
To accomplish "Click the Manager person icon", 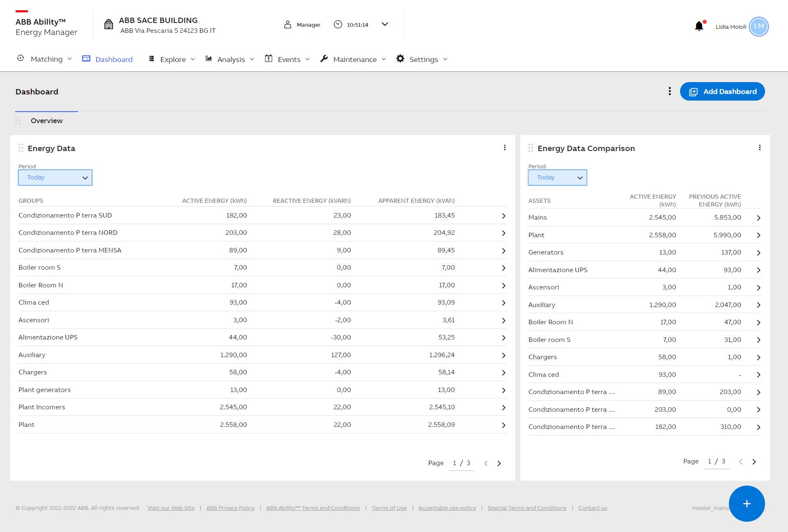I will (288, 25).
